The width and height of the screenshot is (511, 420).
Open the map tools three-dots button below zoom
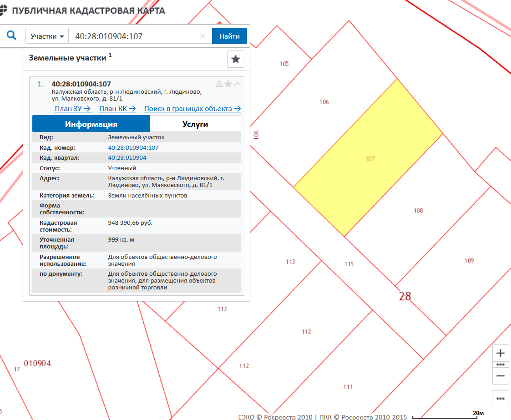pyautogui.click(x=501, y=398)
